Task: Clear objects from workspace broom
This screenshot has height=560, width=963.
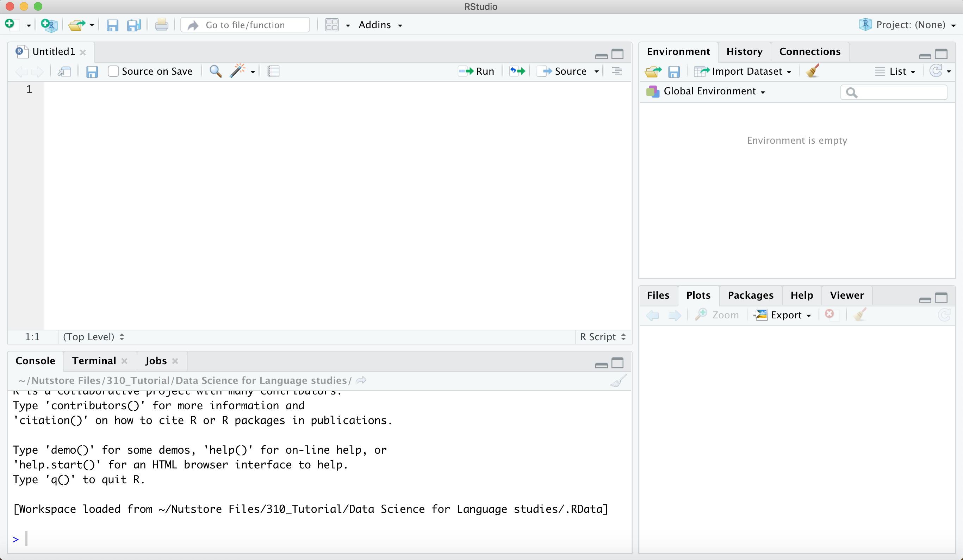Action: tap(813, 71)
